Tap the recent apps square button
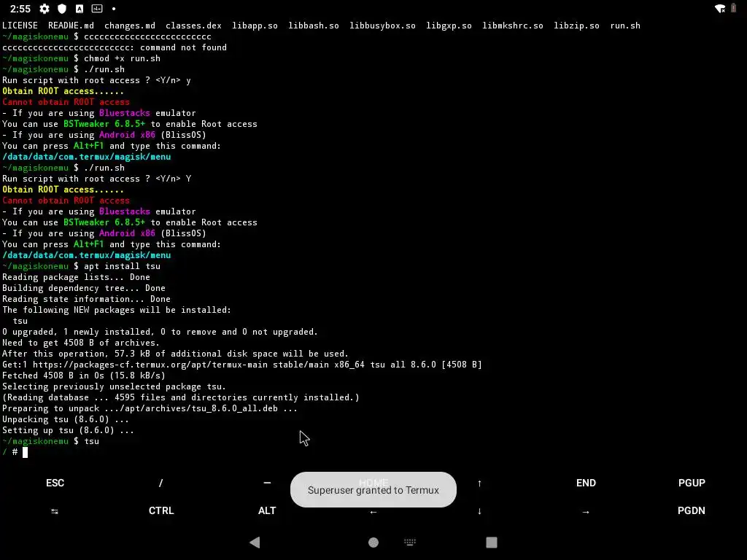The width and height of the screenshot is (747, 560). coord(492,542)
